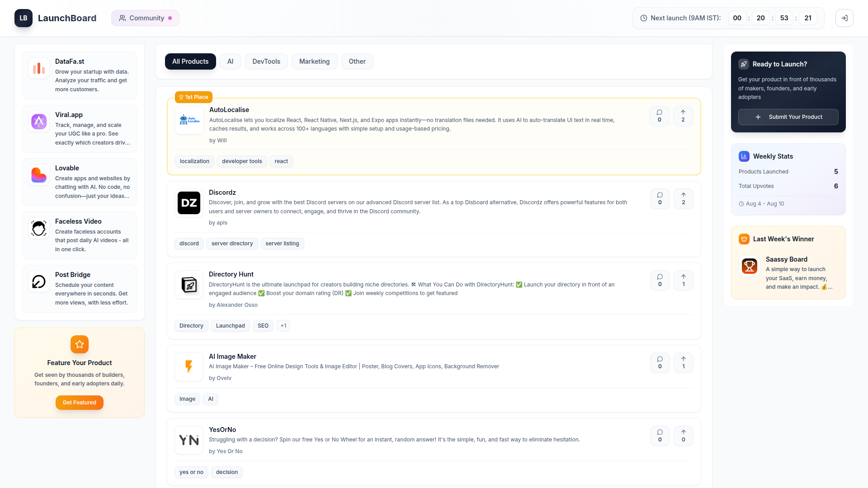
Task: Click the Saassy Board winner logo
Action: 749,266
